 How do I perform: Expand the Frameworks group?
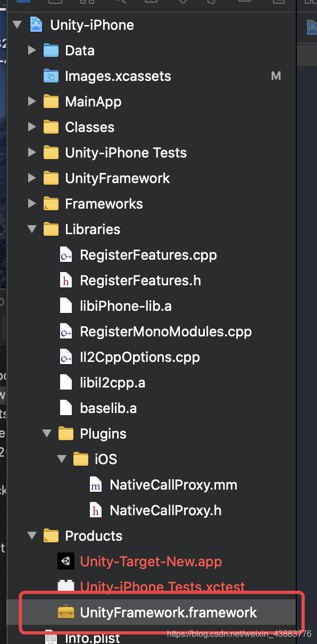coord(32,204)
